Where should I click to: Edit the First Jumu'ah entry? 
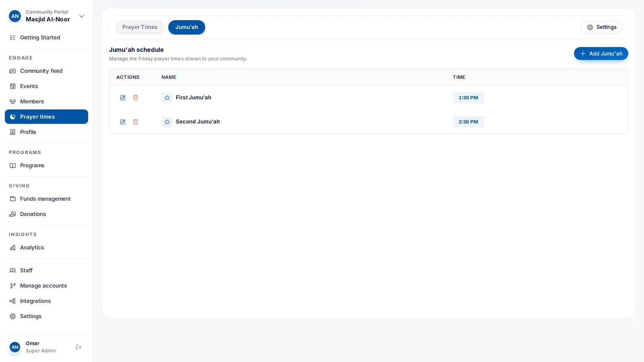[x=123, y=98]
